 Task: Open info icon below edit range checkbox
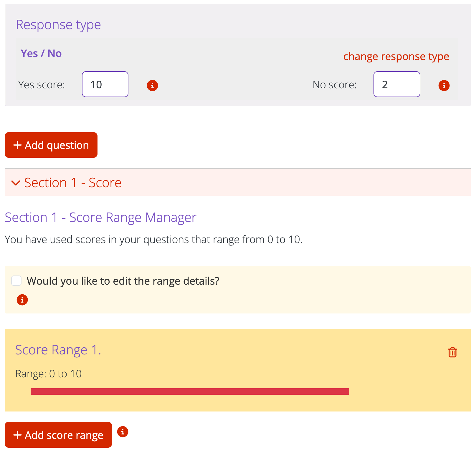[x=22, y=300]
